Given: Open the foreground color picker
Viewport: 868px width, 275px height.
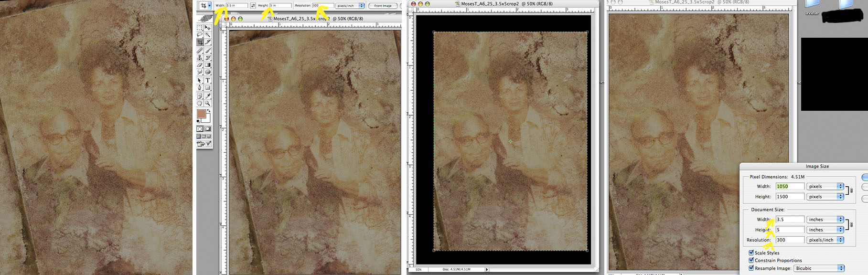Looking at the screenshot, I should pyautogui.click(x=201, y=114).
